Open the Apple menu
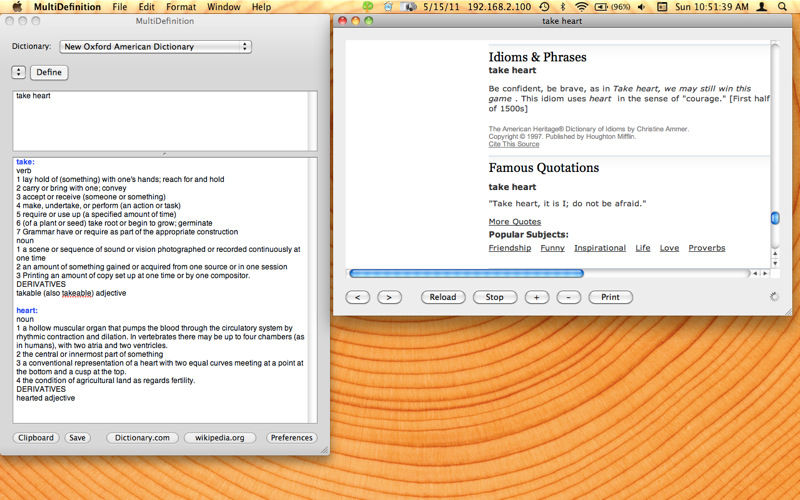800x500 pixels. coord(17,7)
